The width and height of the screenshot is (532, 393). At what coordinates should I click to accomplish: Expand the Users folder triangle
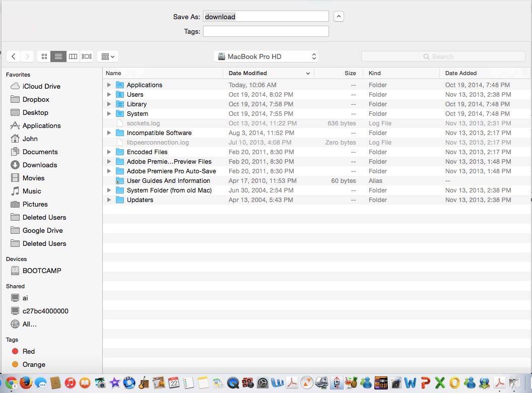point(109,95)
